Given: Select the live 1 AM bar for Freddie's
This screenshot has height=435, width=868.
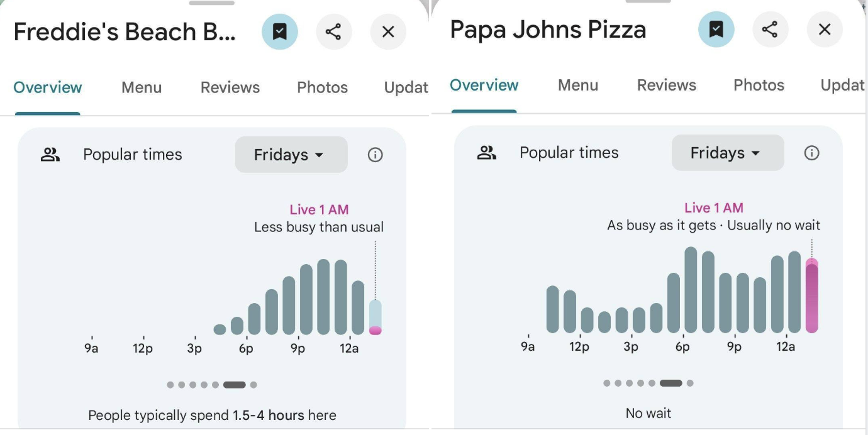Looking at the screenshot, I should [375, 318].
